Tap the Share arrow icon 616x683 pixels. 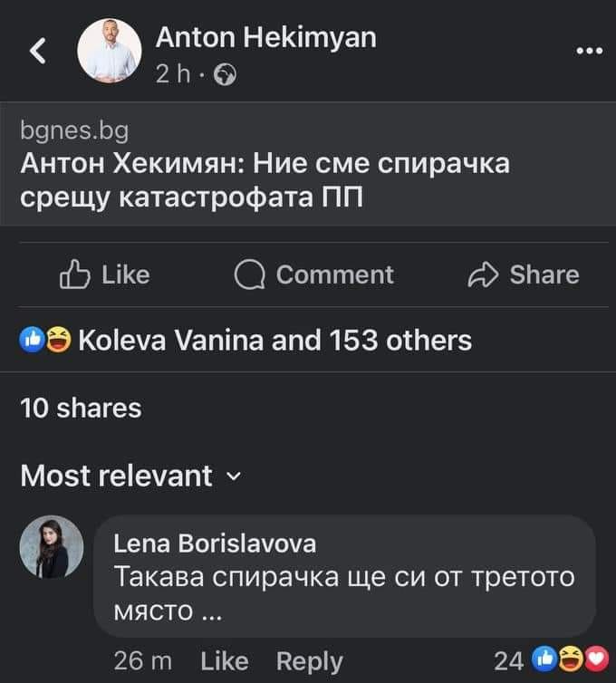483,274
